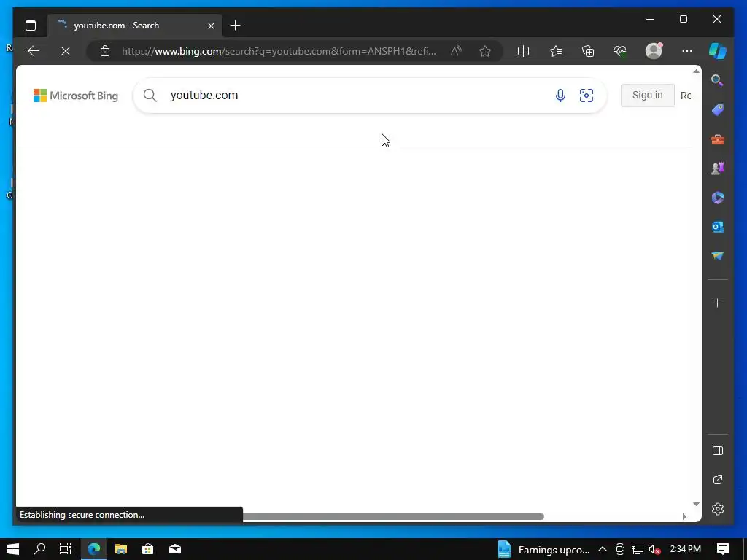Click the muted volume tray icon
The height and width of the screenshot is (560, 747).
pos(655,550)
